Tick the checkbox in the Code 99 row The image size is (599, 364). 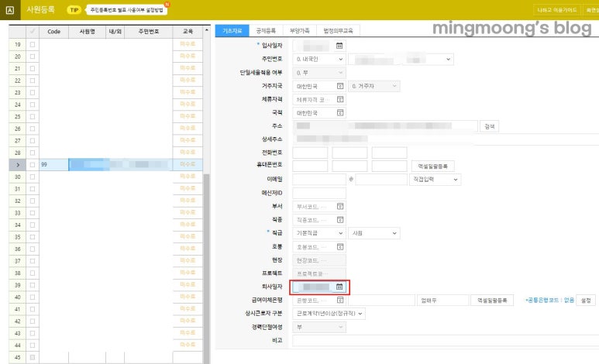pos(33,165)
